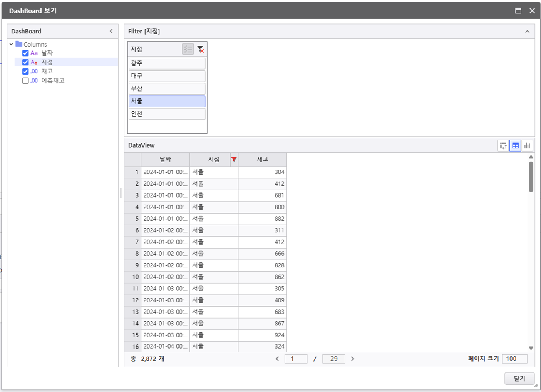Screen dimensions: 541x392
Task: Click the red filter icon on 지점 column
Action: tap(234, 159)
